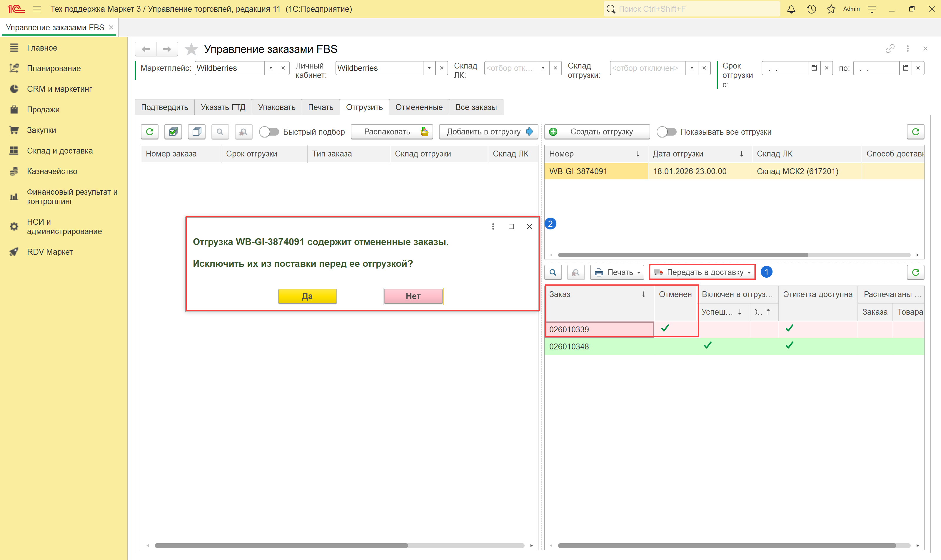Toggle the Быстрый подбор switch

[269, 132]
